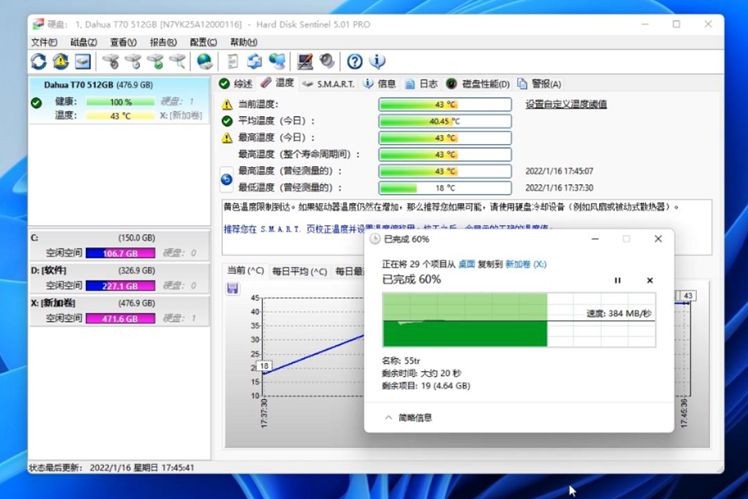Click the disk icon with clock badge
Image resolution: width=748 pixels, height=499 pixels.
pos(133,62)
